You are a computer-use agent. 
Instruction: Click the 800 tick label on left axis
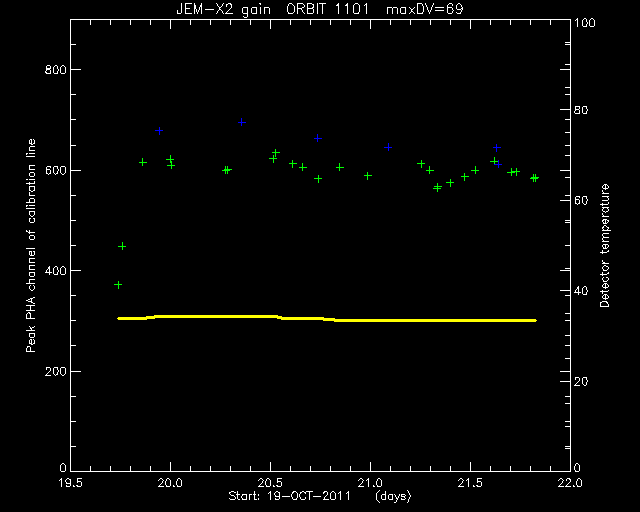pyautogui.click(x=56, y=69)
